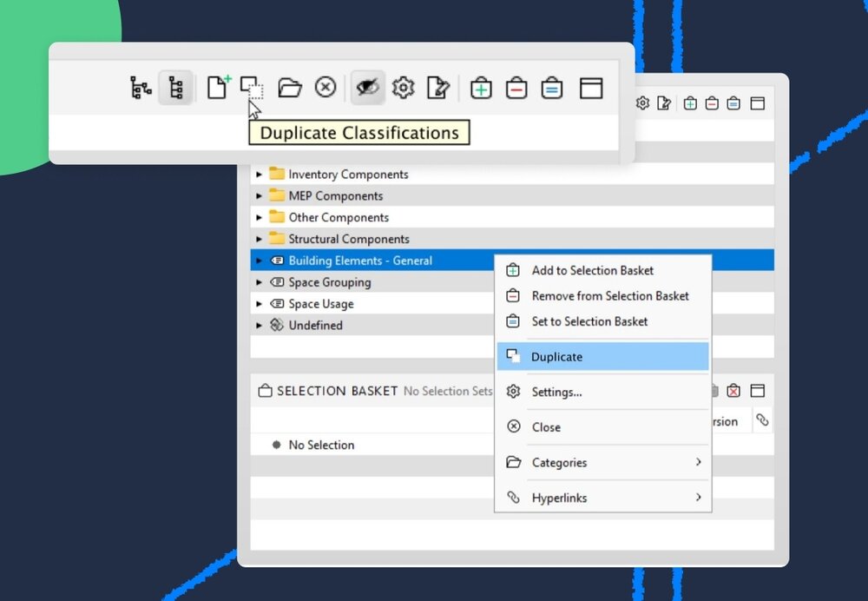This screenshot has width=868, height=601.
Task: Click small window icon in classification panel toolbar
Action: pos(757,103)
